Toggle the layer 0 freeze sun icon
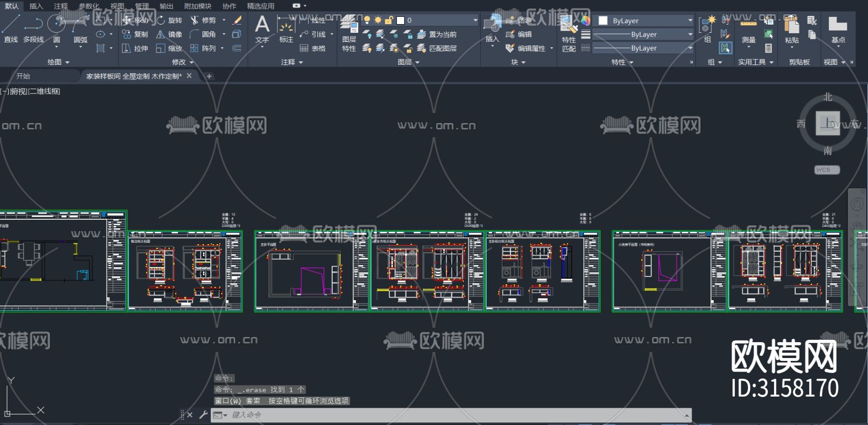The height and width of the screenshot is (425, 868). click(378, 20)
